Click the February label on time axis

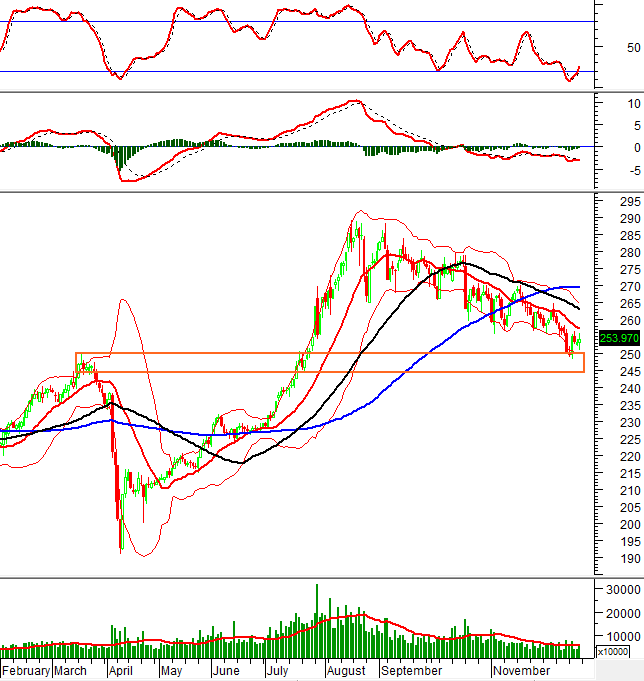pos(25,670)
